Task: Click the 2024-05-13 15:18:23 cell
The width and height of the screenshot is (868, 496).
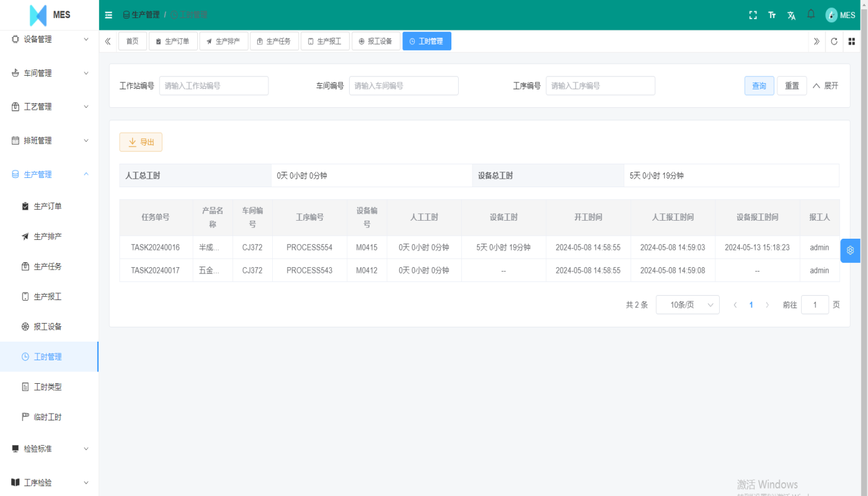Action: point(757,247)
